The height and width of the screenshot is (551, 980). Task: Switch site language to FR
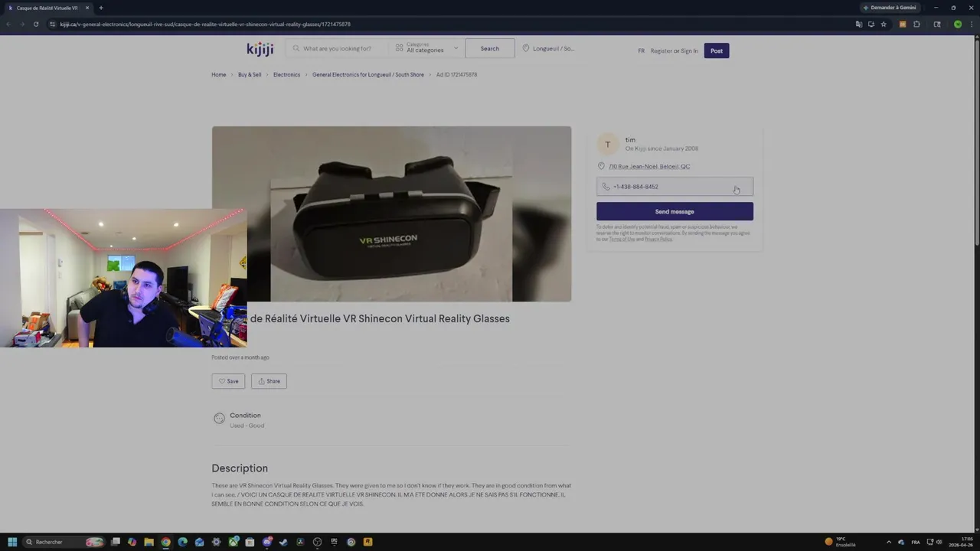(x=642, y=51)
